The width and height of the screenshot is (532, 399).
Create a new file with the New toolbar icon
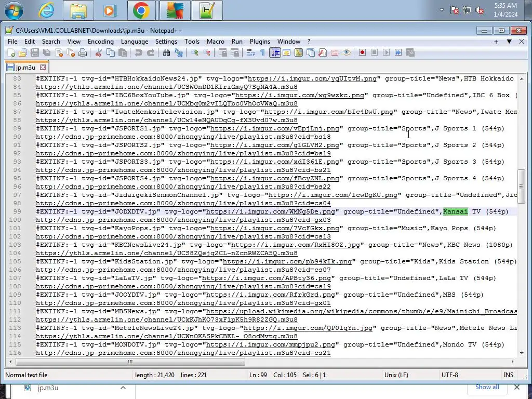point(11,52)
